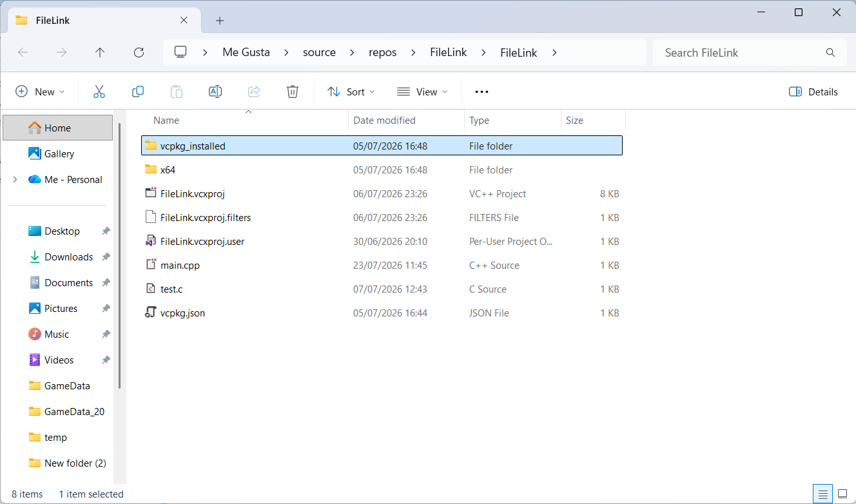Open the Sort dropdown menu
The image size is (856, 504).
click(x=351, y=92)
